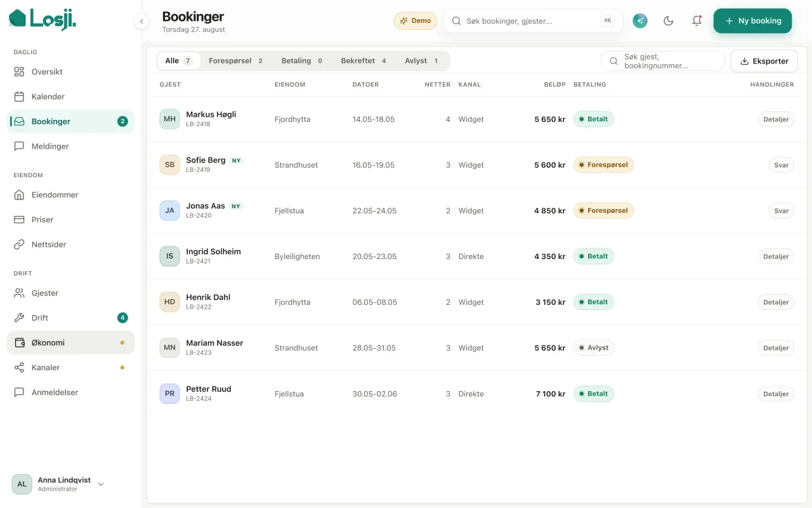This screenshot has width=812, height=508.
Task: Switch to the Betaling tab
Action: (303, 61)
